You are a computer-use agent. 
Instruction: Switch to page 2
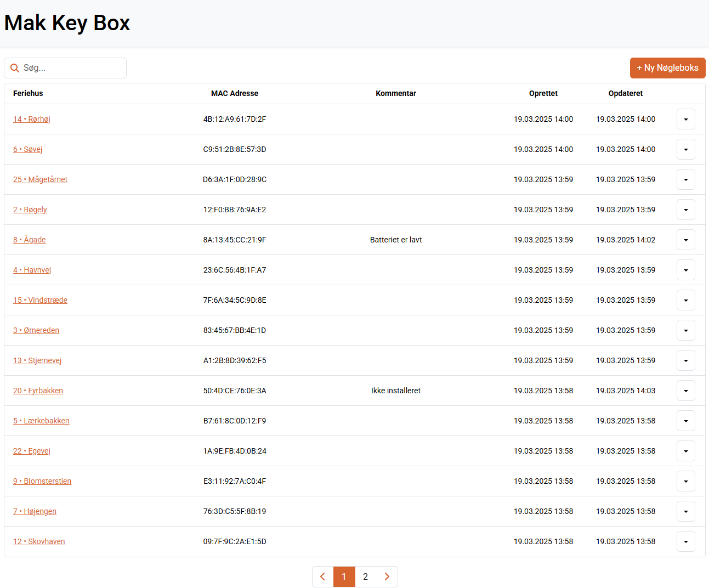[365, 576]
